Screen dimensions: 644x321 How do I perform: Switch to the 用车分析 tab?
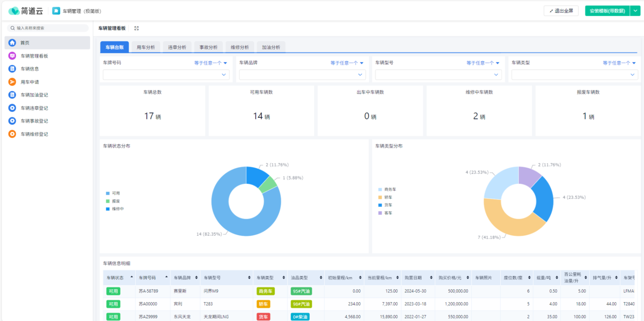click(x=145, y=47)
